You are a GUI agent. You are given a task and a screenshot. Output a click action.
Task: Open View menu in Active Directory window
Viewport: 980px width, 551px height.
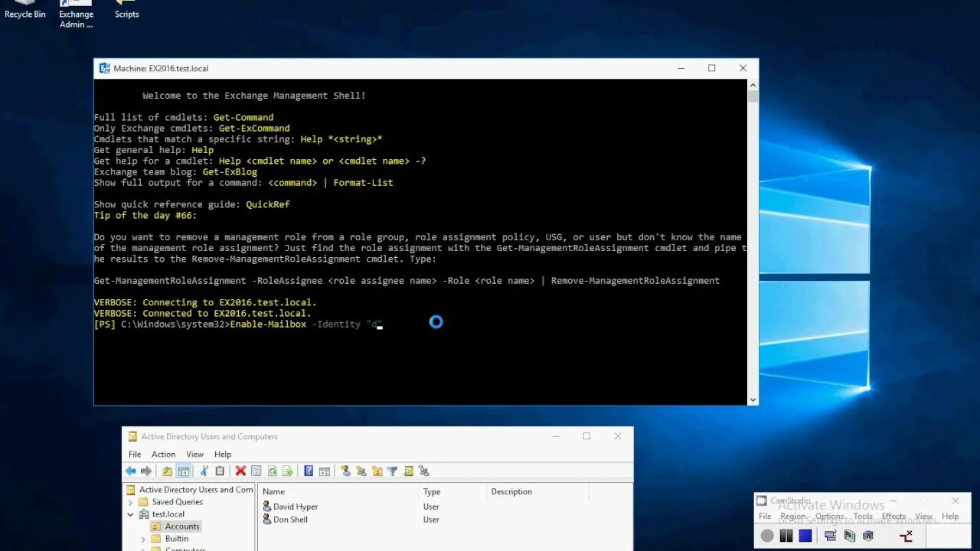194,454
